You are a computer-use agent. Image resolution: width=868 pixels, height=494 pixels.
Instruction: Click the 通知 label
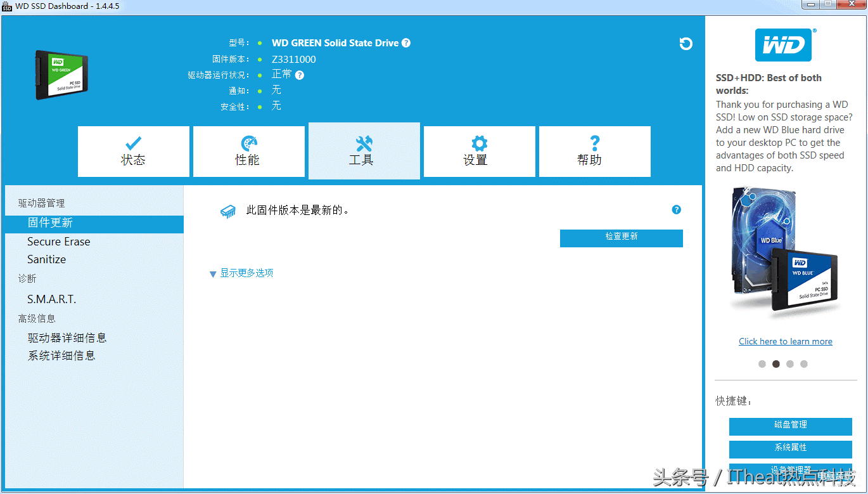coord(239,91)
